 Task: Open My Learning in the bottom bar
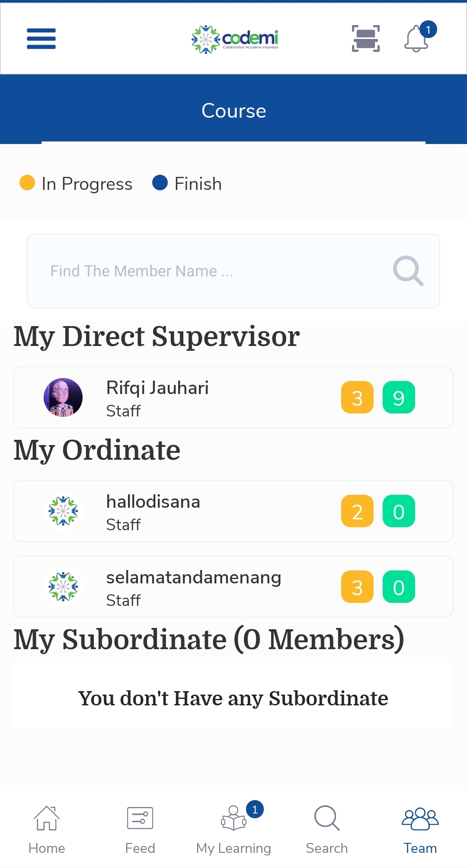click(x=233, y=830)
